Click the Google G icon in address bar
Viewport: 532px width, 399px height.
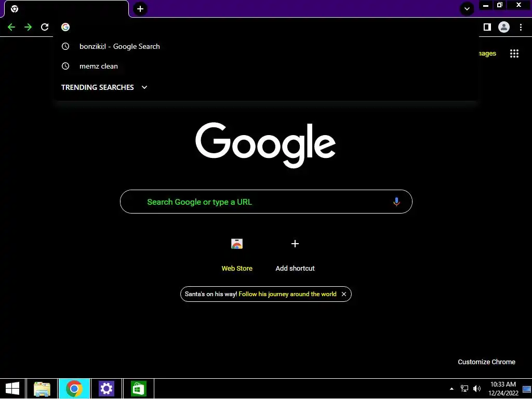click(65, 27)
